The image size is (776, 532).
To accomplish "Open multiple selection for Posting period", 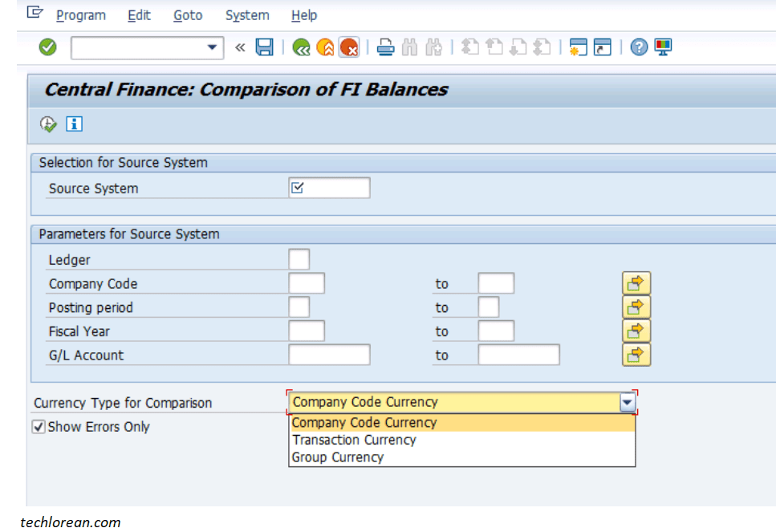I will [635, 307].
